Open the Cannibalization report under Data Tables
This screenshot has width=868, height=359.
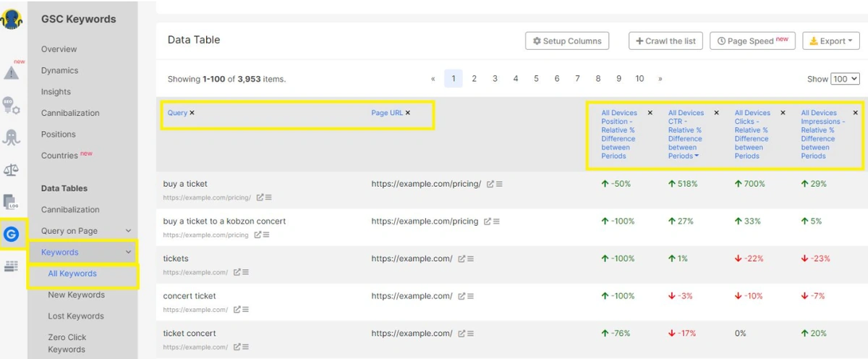[70, 210]
